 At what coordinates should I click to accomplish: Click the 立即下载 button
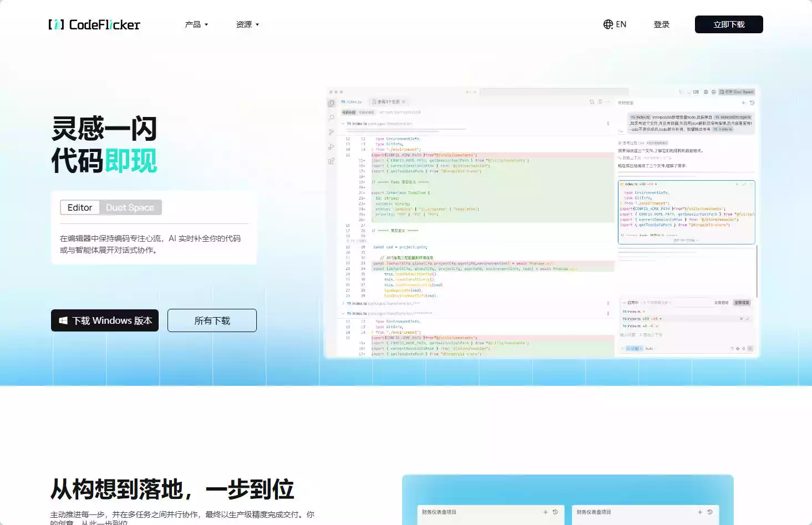(729, 24)
